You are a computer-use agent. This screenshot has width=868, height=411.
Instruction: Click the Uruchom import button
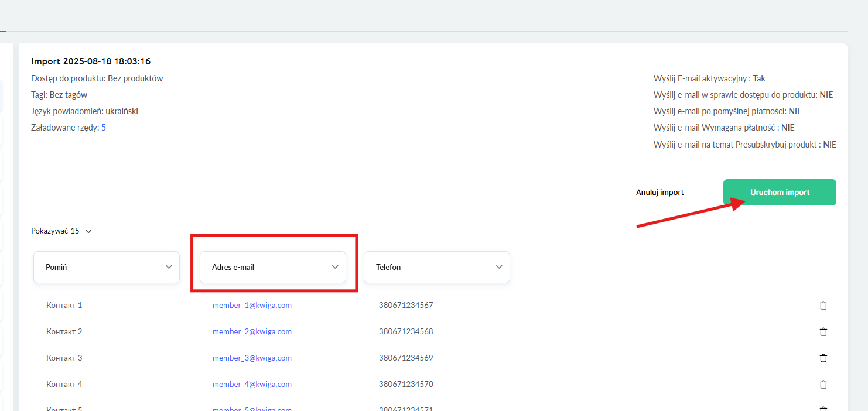[x=780, y=193]
